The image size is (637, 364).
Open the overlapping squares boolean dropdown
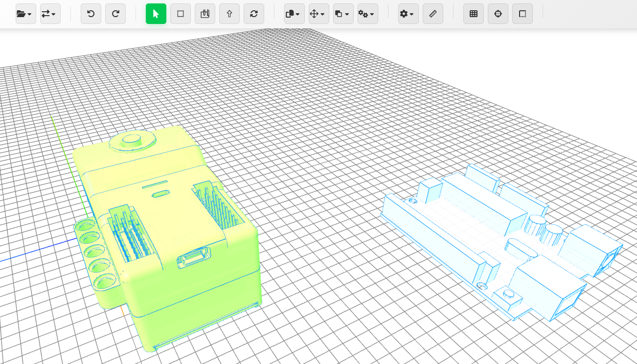click(343, 14)
